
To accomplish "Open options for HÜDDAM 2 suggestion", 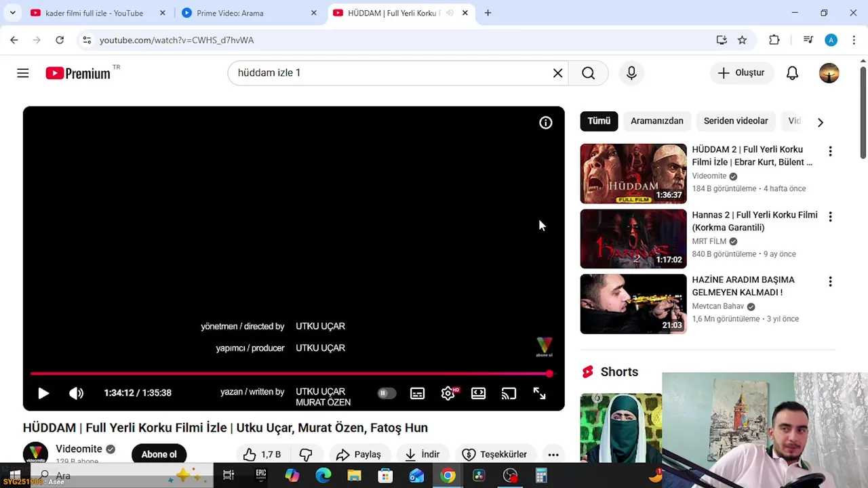I will click(x=830, y=151).
